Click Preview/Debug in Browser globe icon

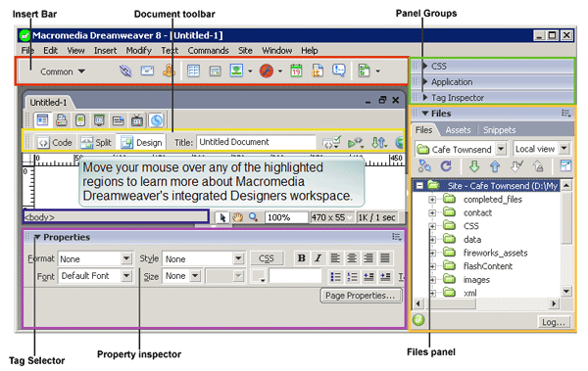coord(400,143)
